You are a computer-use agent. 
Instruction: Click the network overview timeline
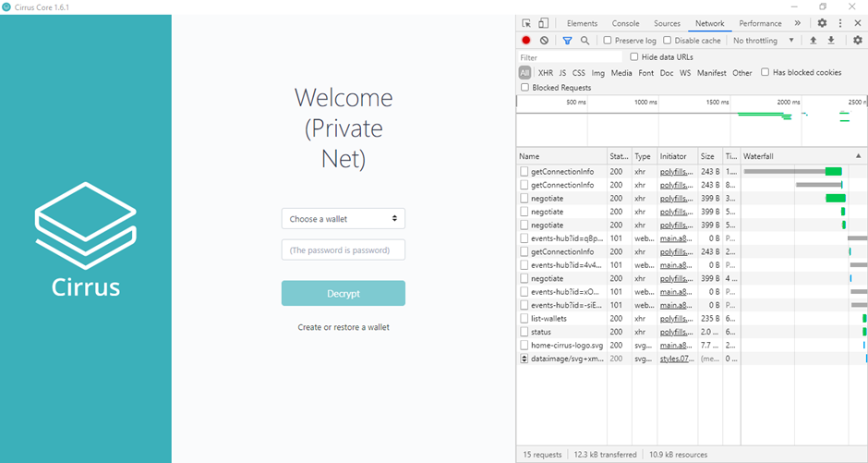(x=692, y=121)
